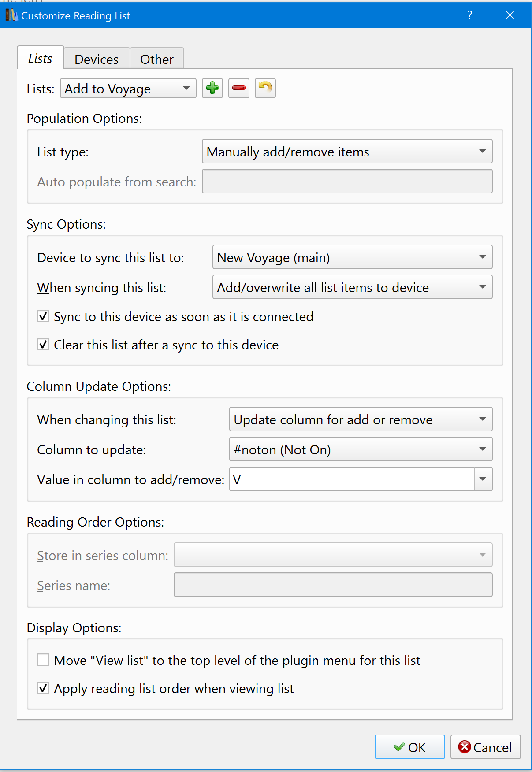Open Device to sync this list dropdown

coord(352,257)
